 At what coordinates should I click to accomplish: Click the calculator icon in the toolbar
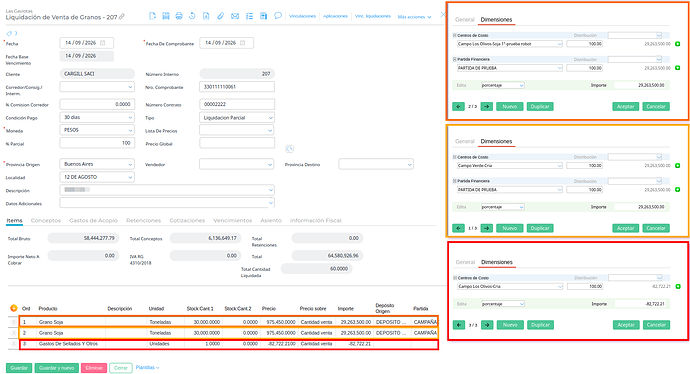(263, 16)
